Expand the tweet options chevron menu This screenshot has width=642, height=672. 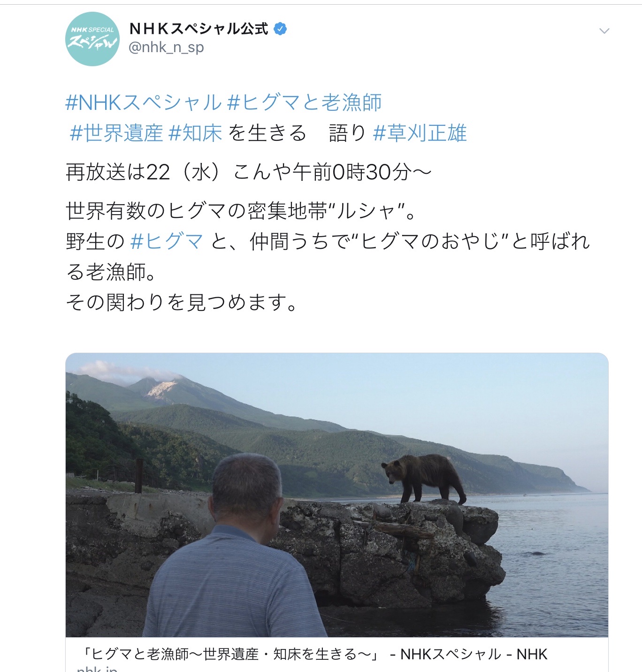pyautogui.click(x=604, y=31)
